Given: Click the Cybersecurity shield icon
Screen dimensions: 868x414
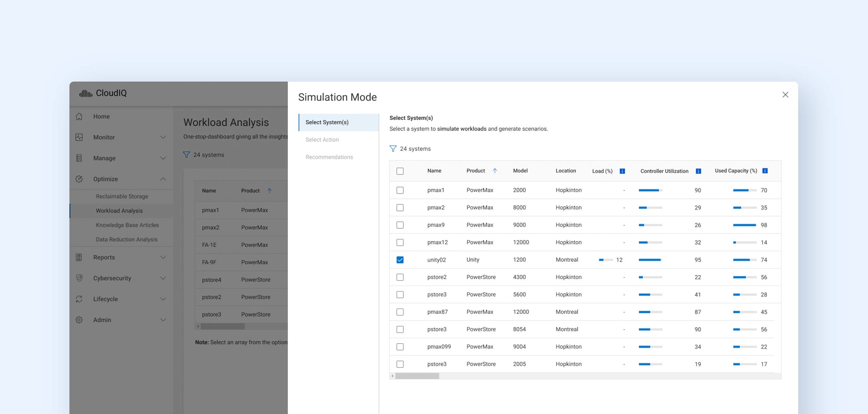Looking at the screenshot, I should 79,278.
